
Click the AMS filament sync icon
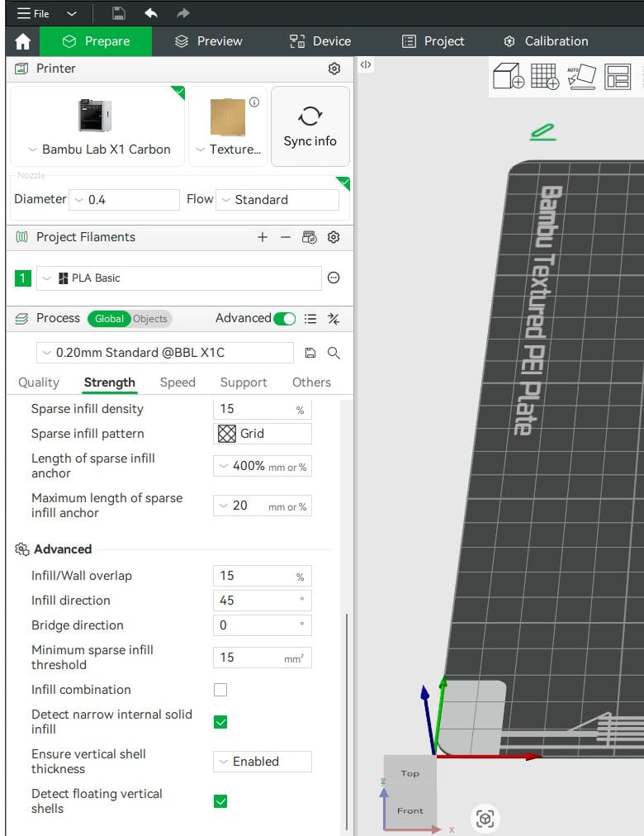pyautogui.click(x=309, y=237)
